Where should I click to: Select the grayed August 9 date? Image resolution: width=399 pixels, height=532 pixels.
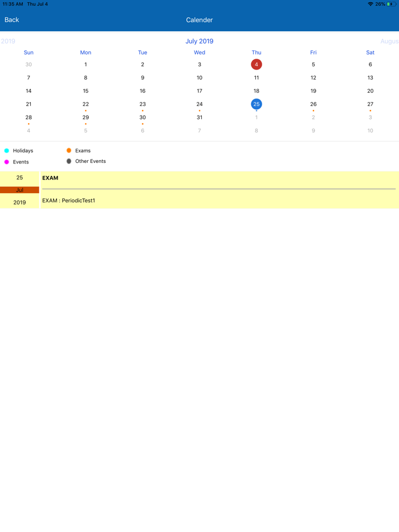313,130
